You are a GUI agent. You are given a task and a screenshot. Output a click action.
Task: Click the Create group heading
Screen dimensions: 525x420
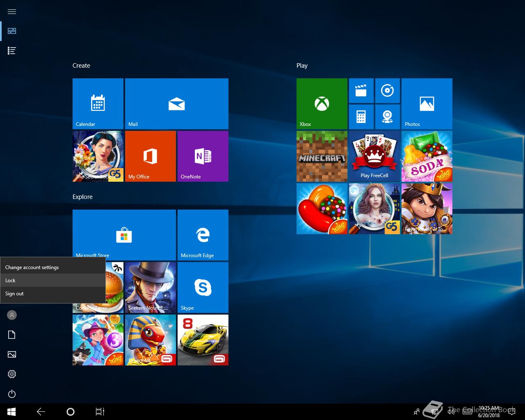click(x=81, y=66)
